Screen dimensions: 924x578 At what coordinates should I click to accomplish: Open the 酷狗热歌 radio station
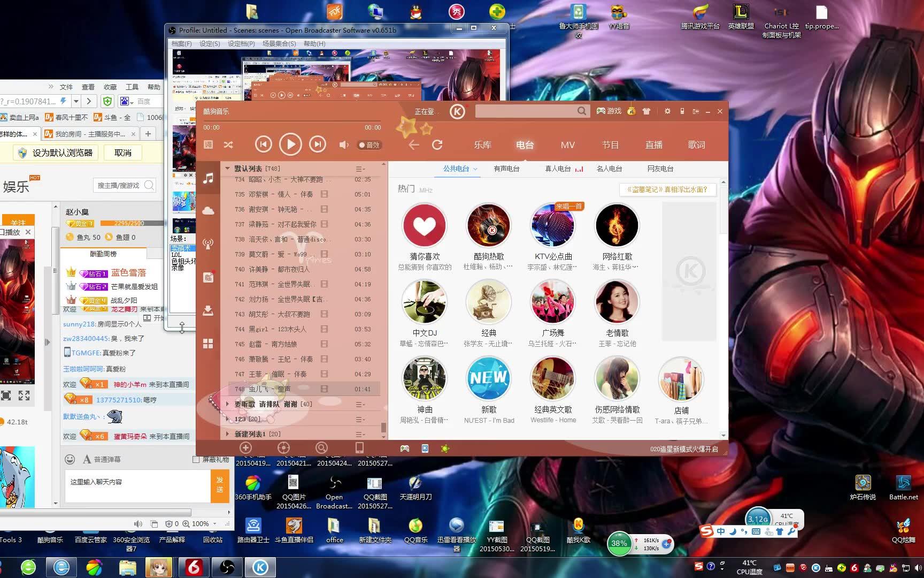488,226
